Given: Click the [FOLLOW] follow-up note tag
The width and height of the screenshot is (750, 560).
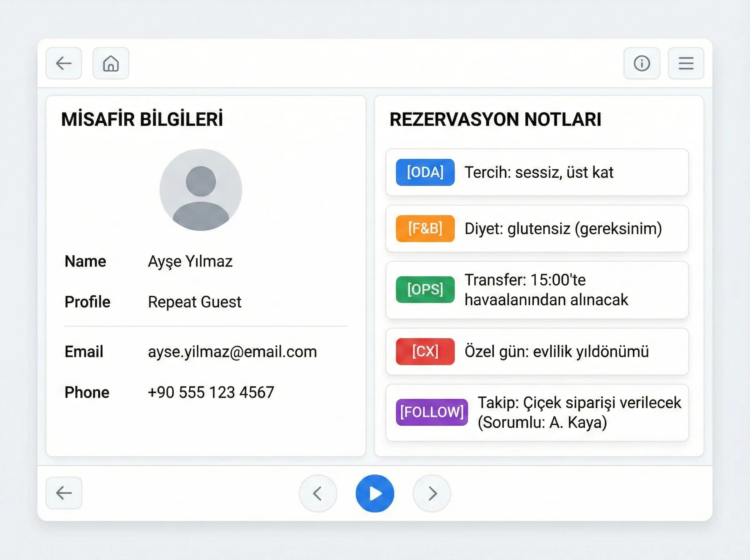Looking at the screenshot, I should pos(432,412).
